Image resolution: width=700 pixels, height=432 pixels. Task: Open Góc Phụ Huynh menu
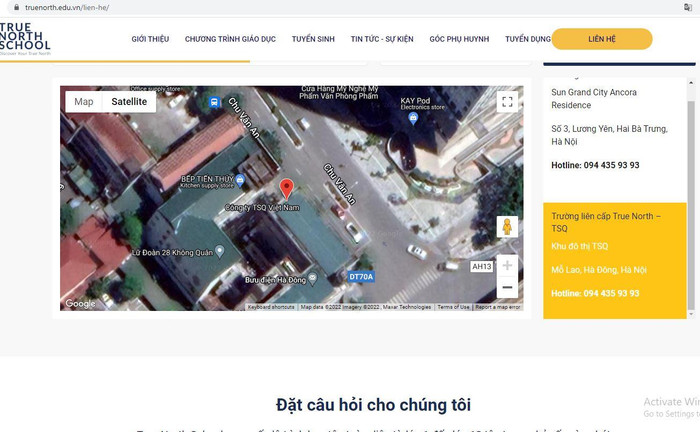[459, 39]
